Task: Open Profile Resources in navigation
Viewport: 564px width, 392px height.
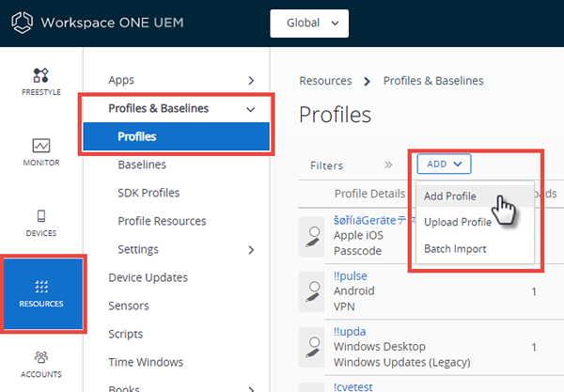Action: coord(162,221)
